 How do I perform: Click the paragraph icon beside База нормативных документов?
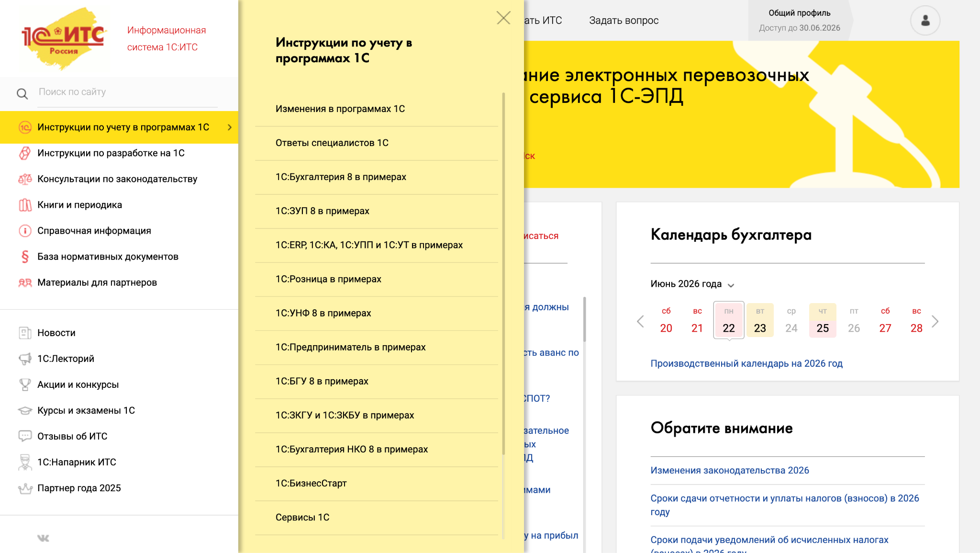click(25, 257)
